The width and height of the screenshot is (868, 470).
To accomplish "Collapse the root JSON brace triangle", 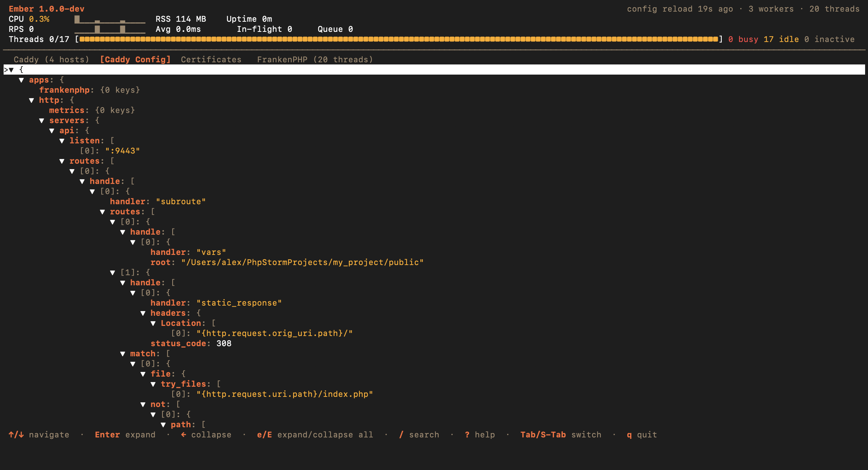I will click(11, 70).
